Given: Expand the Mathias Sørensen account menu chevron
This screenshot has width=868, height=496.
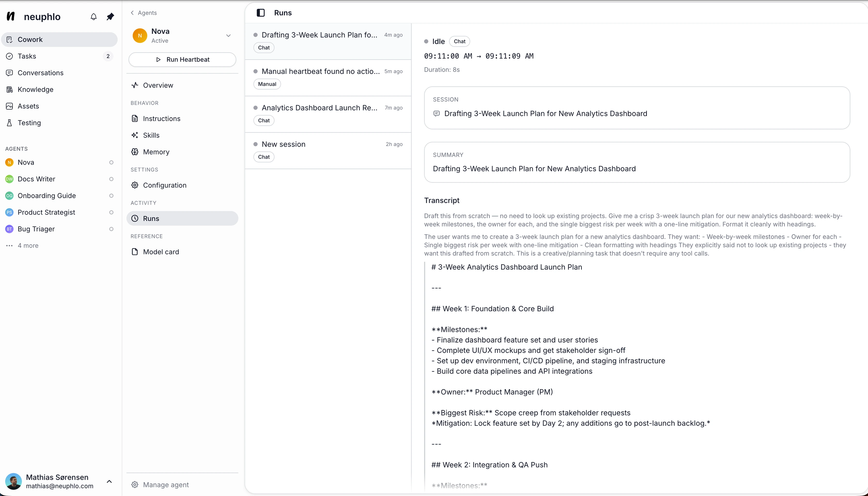Looking at the screenshot, I should coord(109,481).
